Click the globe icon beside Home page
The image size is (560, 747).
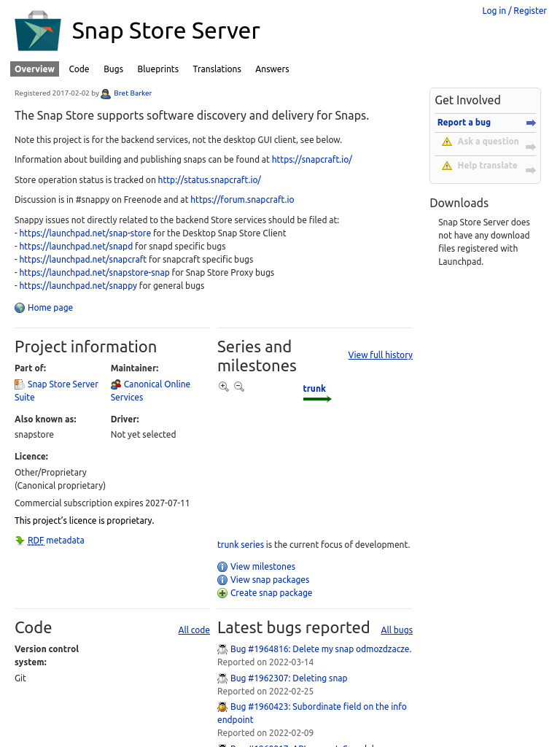pyautogui.click(x=20, y=308)
